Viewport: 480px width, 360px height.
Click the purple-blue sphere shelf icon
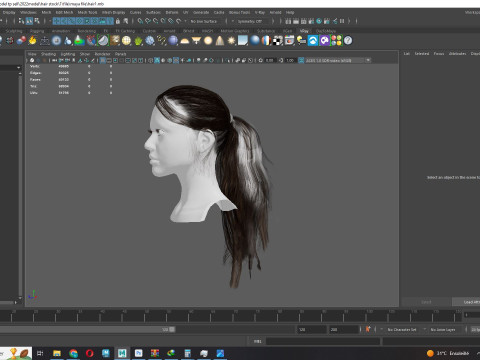coord(173,41)
